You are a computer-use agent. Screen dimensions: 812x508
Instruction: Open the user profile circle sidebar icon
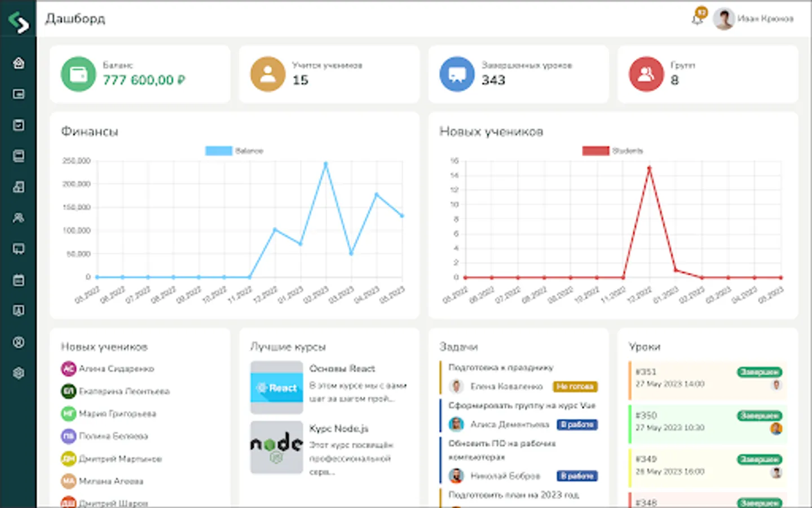[19, 342]
